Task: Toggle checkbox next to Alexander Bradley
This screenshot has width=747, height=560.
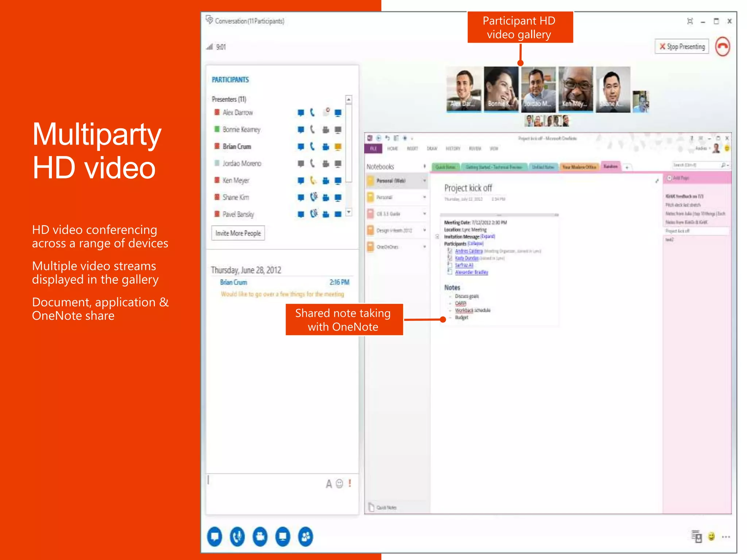Action: coord(450,272)
